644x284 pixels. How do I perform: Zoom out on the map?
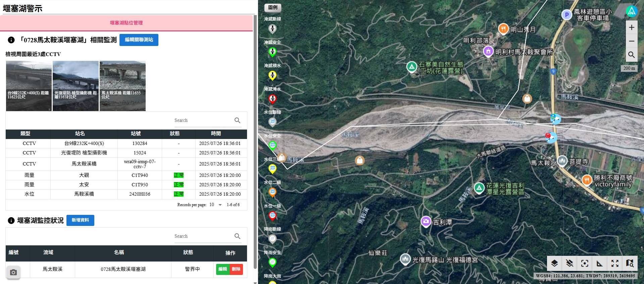pyautogui.click(x=631, y=41)
